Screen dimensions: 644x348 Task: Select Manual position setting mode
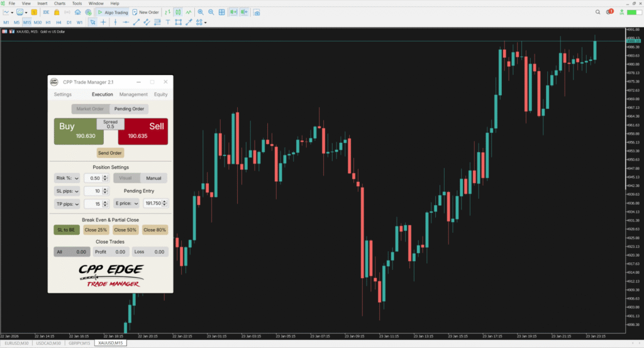coord(153,178)
